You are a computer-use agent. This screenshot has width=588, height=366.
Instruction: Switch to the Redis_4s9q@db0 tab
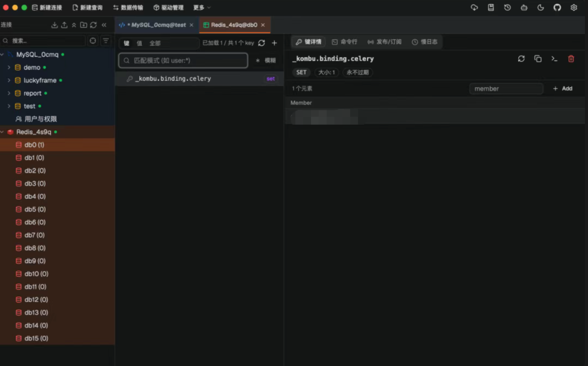234,25
